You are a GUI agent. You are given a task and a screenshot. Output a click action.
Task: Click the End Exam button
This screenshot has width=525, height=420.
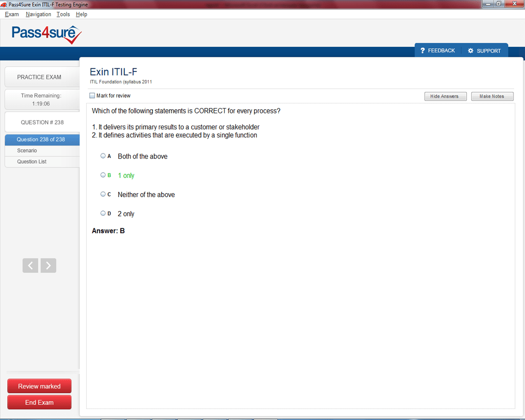(39, 402)
